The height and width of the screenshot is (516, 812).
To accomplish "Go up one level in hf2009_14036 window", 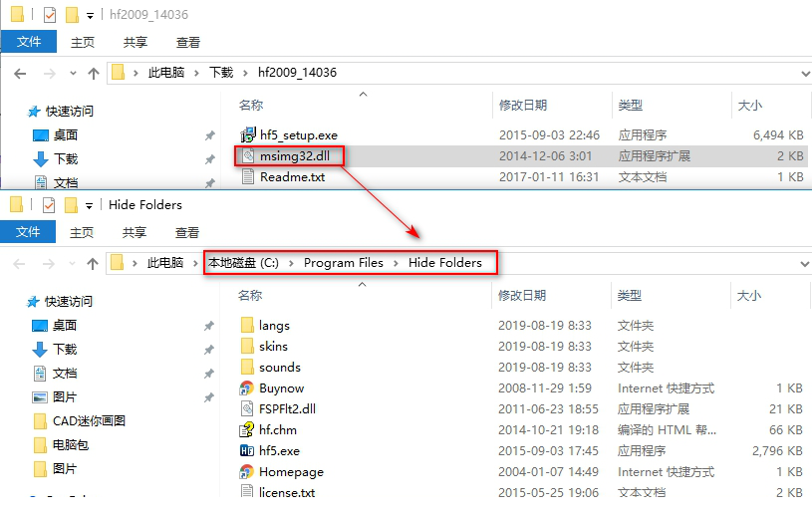I will pyautogui.click(x=94, y=74).
